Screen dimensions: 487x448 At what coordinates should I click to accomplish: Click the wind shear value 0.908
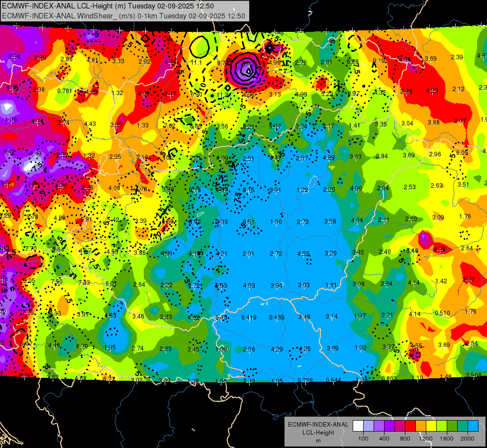(474, 375)
